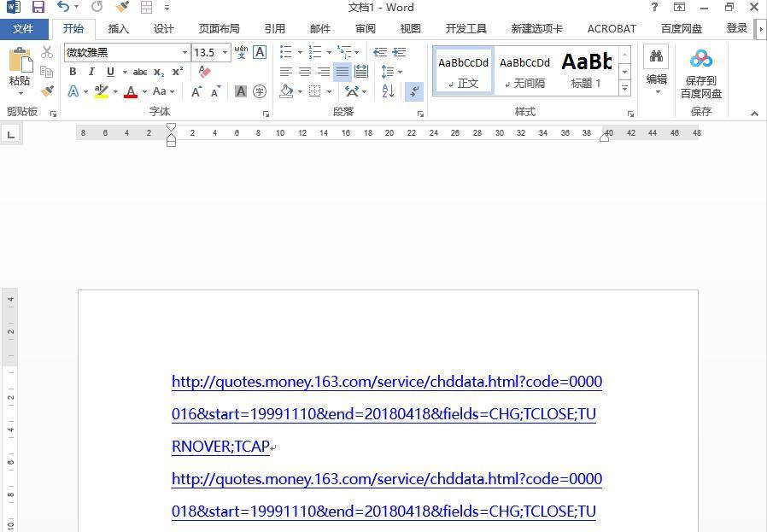767x532 pixels.
Task: Sort text with A-Z icon
Action: click(388, 91)
